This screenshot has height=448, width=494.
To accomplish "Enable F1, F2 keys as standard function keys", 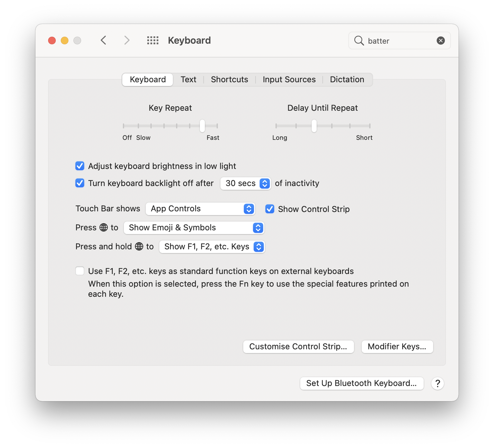I will click(x=80, y=271).
